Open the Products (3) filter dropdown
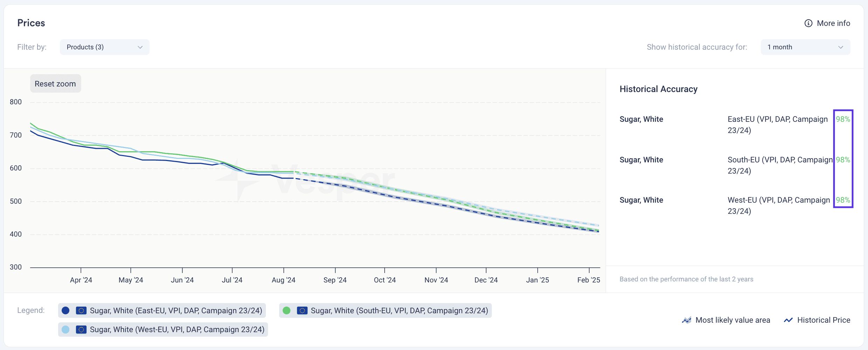Screen dimensions: 868x350 click(x=104, y=47)
